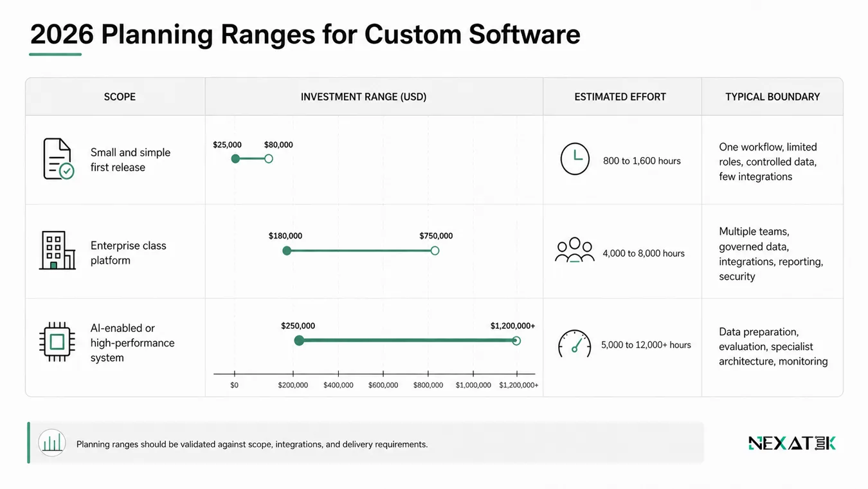This screenshot has height=489, width=868.
Task: Click the $250,000 AI range start dot
Action: click(x=299, y=340)
